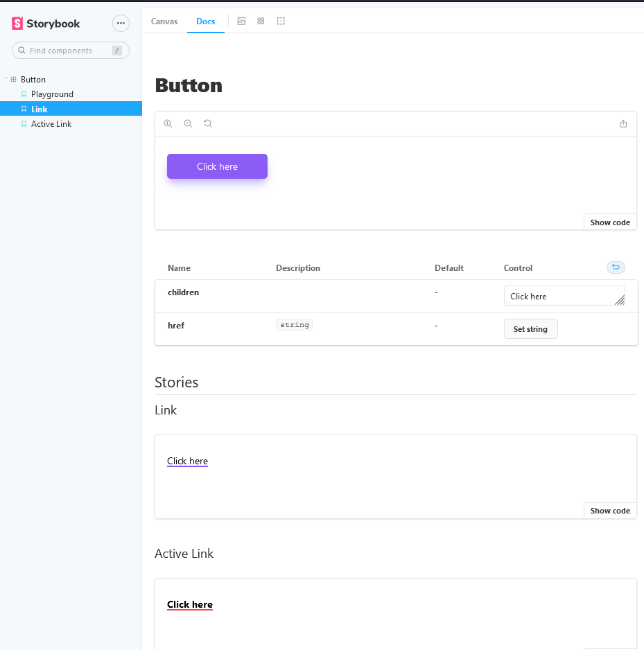This screenshot has height=650, width=644.
Task: Reset zoom in the preview toolbar
Action: pos(208,123)
